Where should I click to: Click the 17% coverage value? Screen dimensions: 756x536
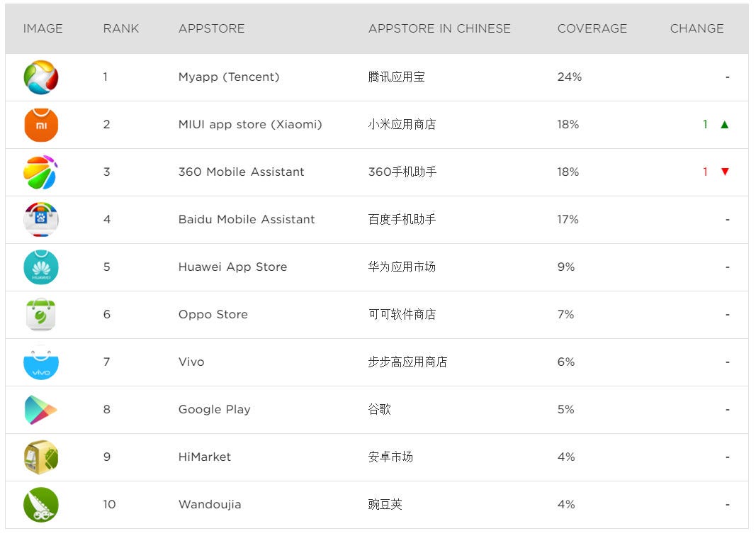pyautogui.click(x=568, y=220)
